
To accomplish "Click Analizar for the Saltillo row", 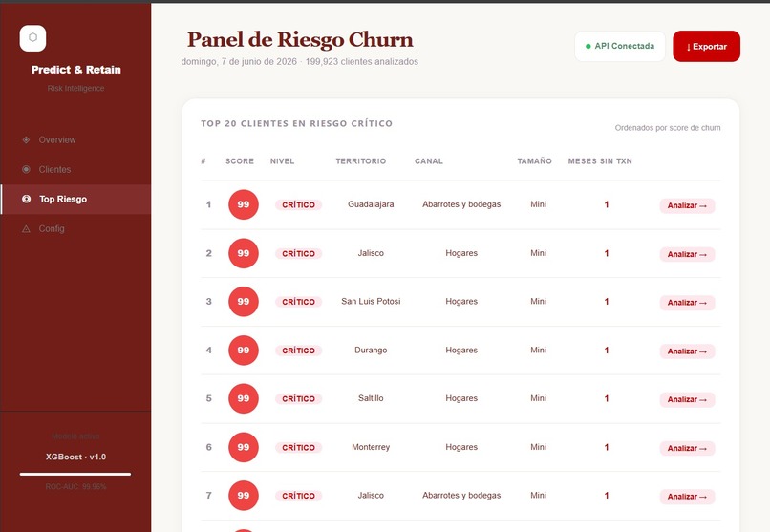I will [687, 399].
